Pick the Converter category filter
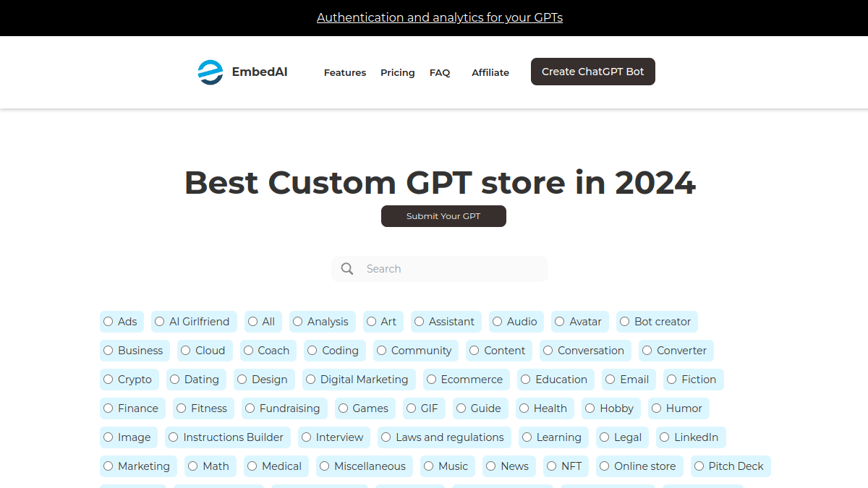The height and width of the screenshot is (488, 868). (676, 351)
